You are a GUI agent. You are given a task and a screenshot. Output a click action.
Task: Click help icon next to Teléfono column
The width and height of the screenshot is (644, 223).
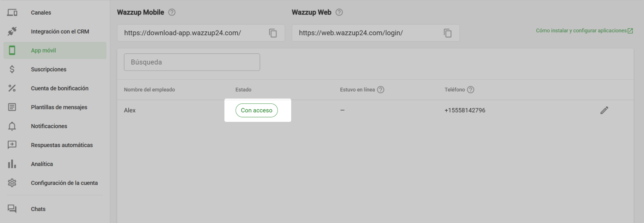(470, 90)
